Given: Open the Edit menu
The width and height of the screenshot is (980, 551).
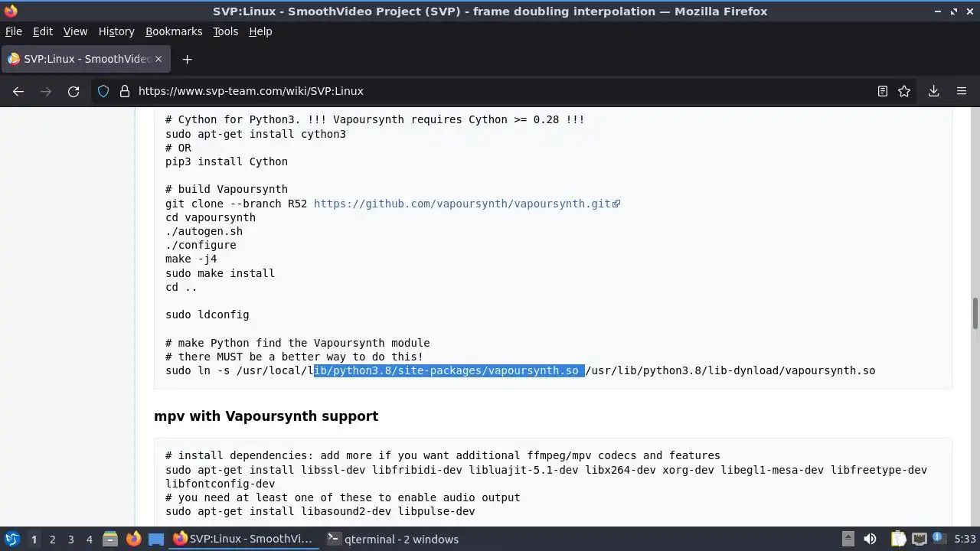Looking at the screenshot, I should pyautogui.click(x=42, y=31).
